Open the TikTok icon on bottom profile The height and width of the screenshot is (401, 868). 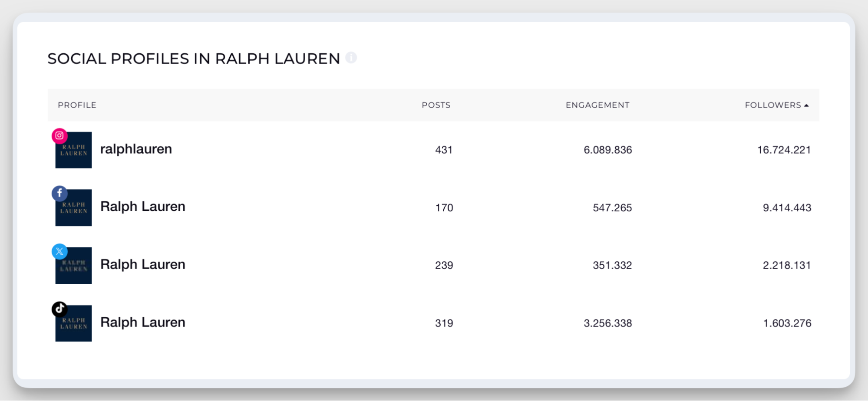[x=59, y=309]
